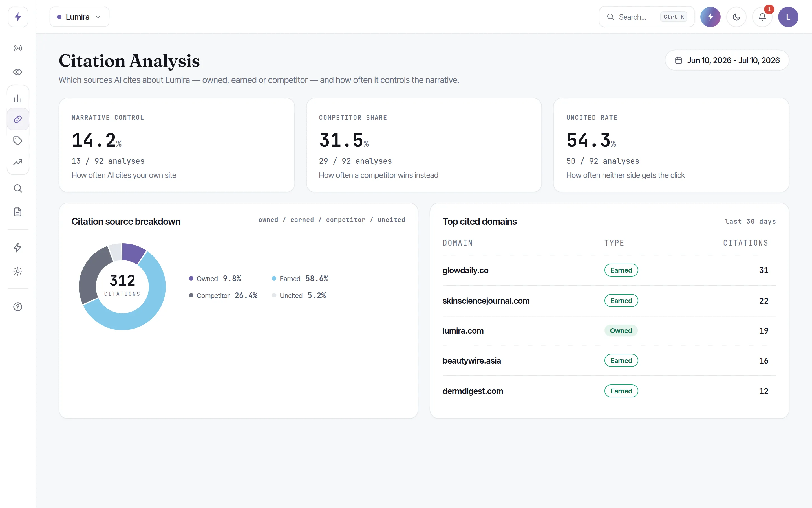Click Earned badge for dermdigest.com
812x508 pixels.
tap(621, 391)
